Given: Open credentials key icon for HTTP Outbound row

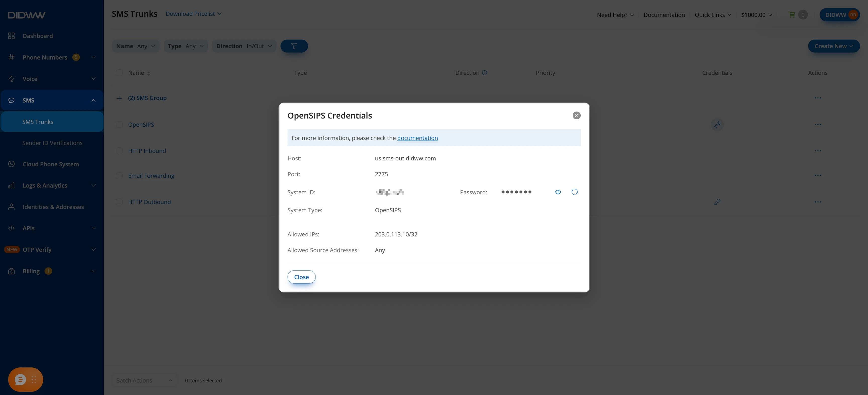Looking at the screenshot, I should tap(717, 202).
